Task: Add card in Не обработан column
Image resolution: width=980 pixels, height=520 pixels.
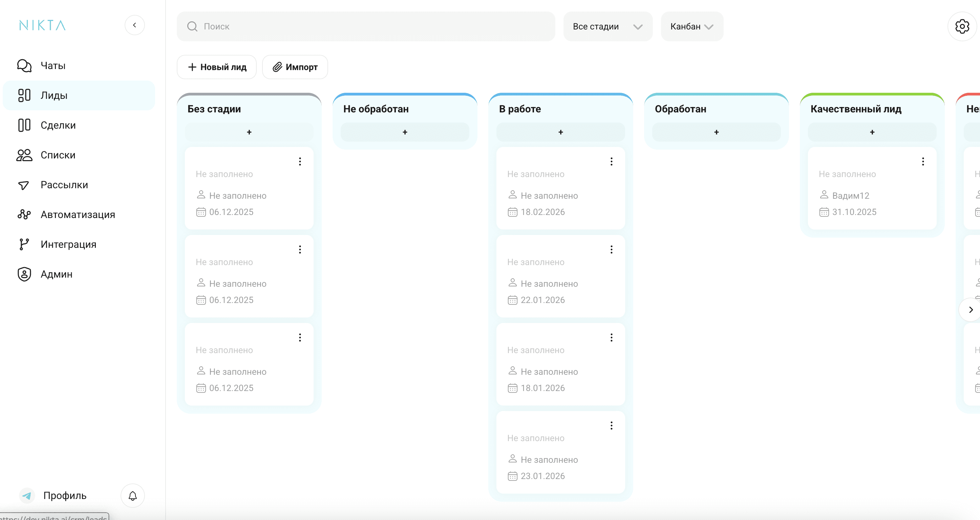Action: (x=404, y=132)
